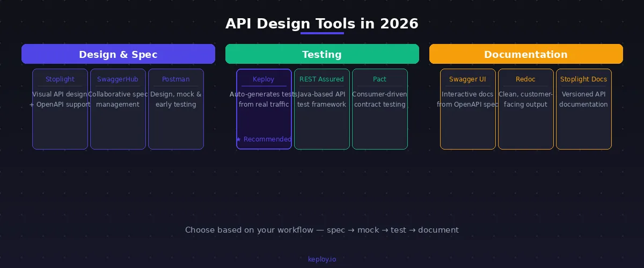Click the Design & Spec category header
Viewport: 644px width, 268px height.
118,54
